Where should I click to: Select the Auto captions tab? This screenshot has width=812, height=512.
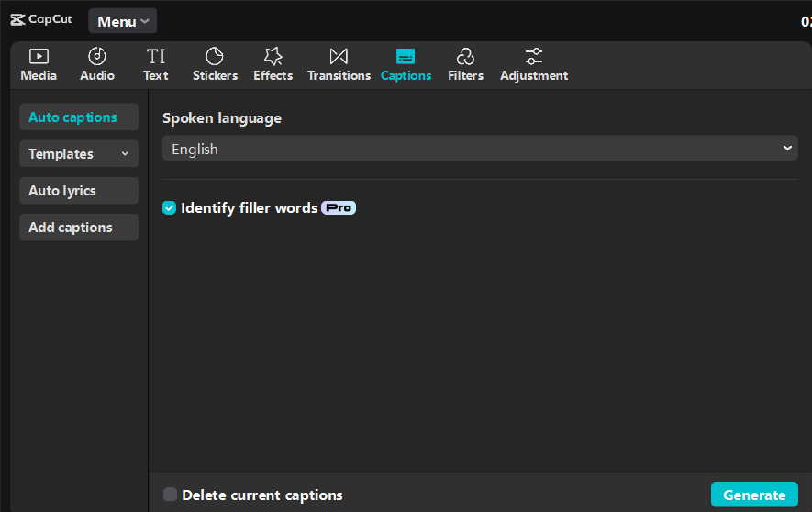tap(78, 117)
